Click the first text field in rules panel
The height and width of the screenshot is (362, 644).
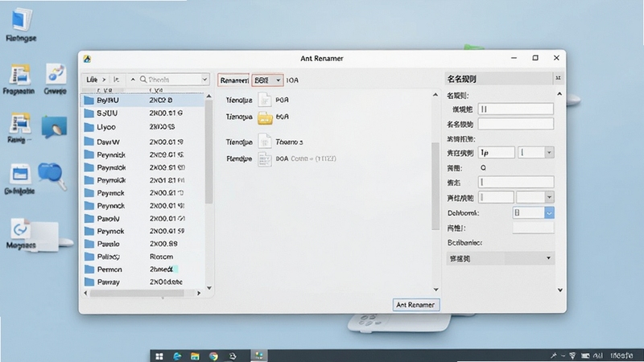[515, 109]
